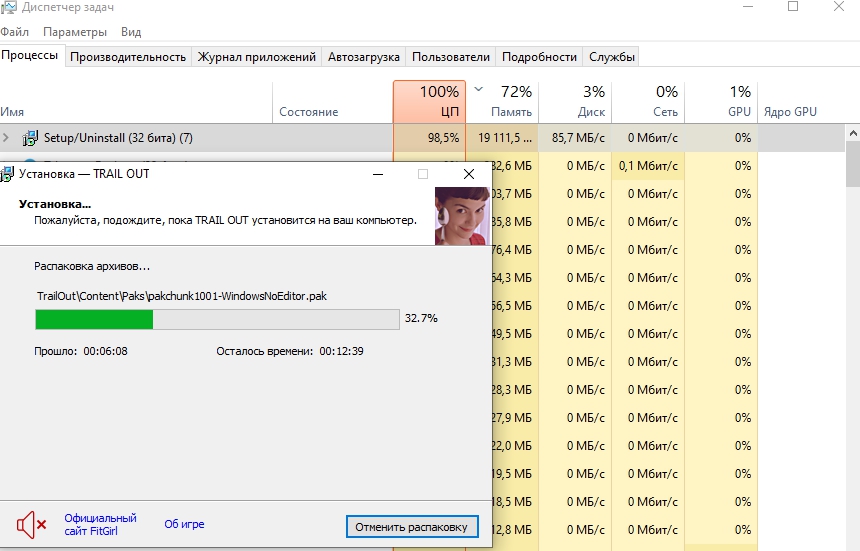860x551 pixels.
Task: Click the elapsed time 00:06:08
Action: tap(105, 351)
